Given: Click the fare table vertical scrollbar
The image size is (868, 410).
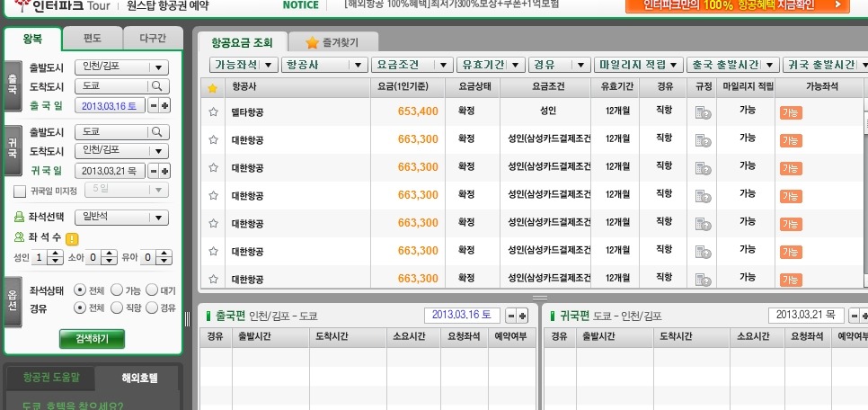Looking at the screenshot, I should (865, 194).
